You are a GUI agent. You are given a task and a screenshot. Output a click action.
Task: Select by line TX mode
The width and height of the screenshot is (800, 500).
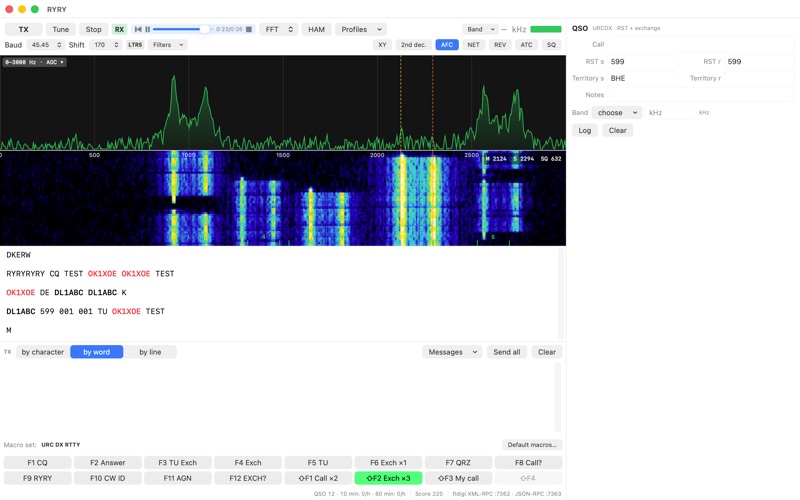[150, 352]
